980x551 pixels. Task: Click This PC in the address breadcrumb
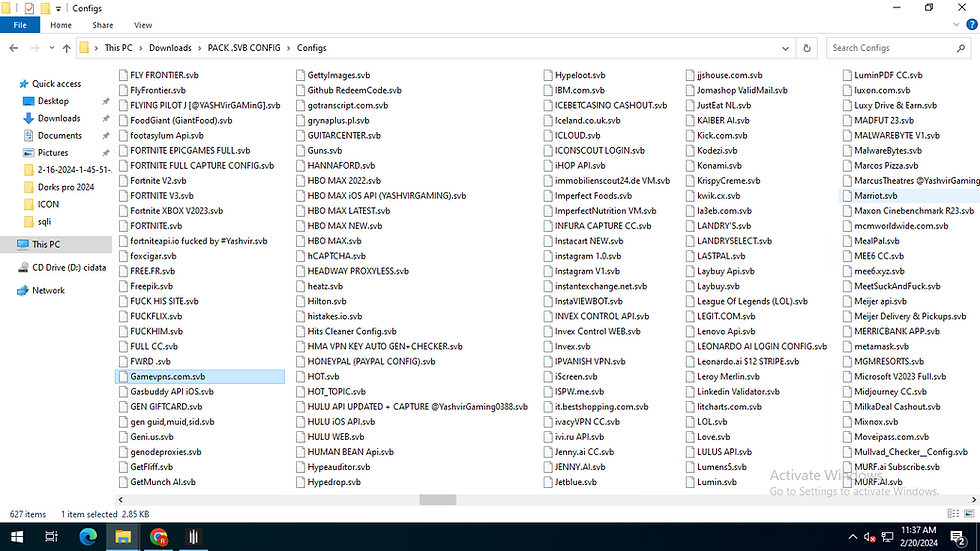(x=118, y=48)
